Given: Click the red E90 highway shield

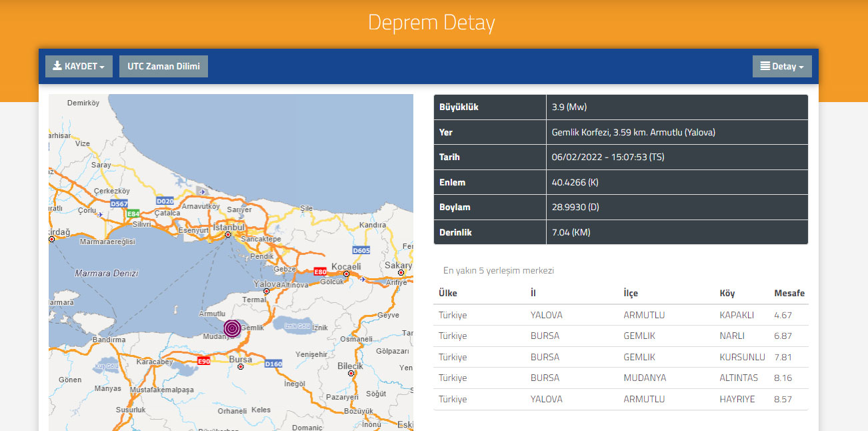Looking at the screenshot, I should [x=204, y=361].
